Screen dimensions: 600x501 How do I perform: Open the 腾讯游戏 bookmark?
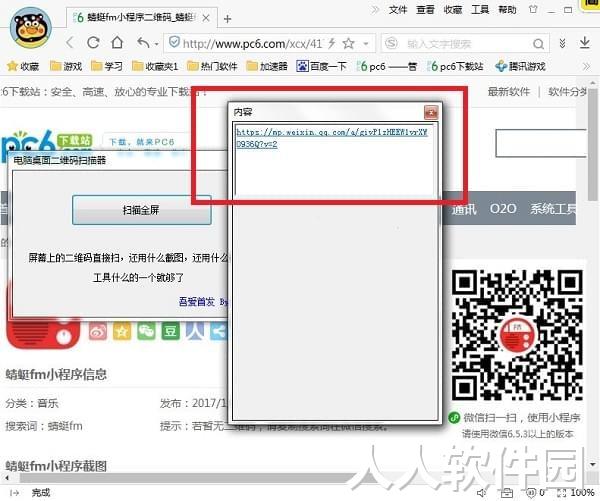pos(520,67)
